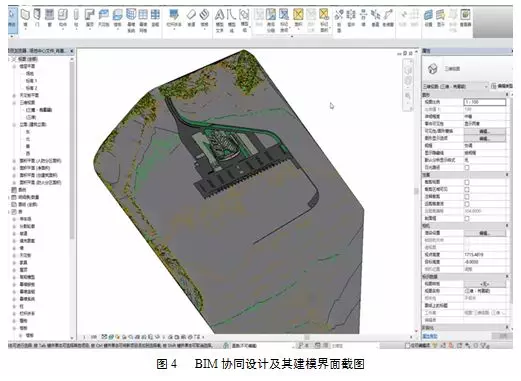The image size is (521, 381).
Task: Click the Eye Elevation 1715.4819 field
Action: (x=484, y=255)
